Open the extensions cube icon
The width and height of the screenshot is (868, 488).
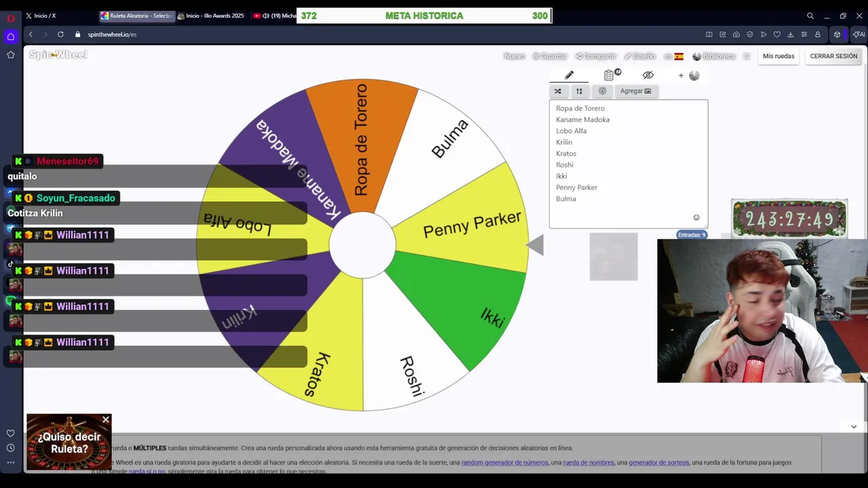(837, 35)
